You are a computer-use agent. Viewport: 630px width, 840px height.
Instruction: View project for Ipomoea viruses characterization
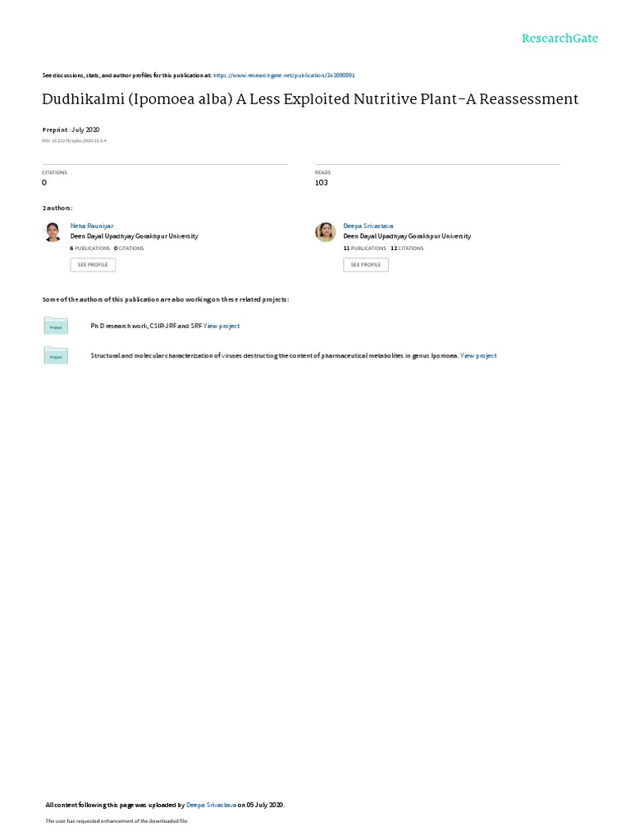(x=478, y=356)
